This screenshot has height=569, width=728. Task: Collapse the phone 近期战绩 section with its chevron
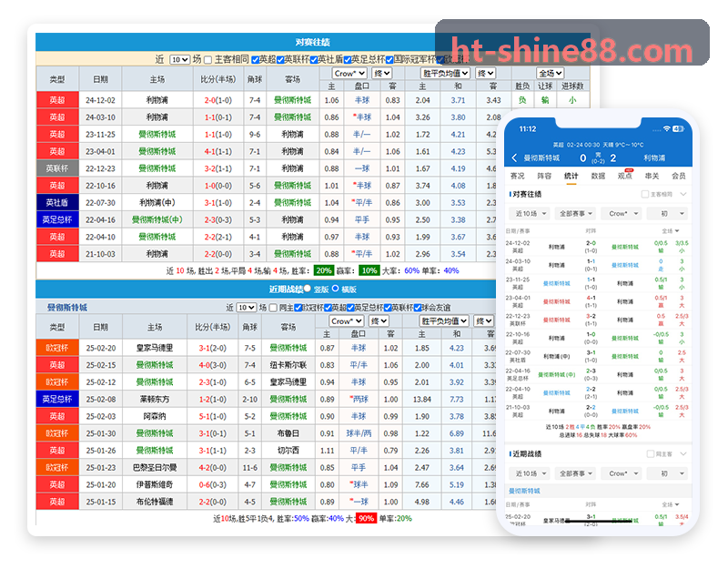(x=683, y=453)
